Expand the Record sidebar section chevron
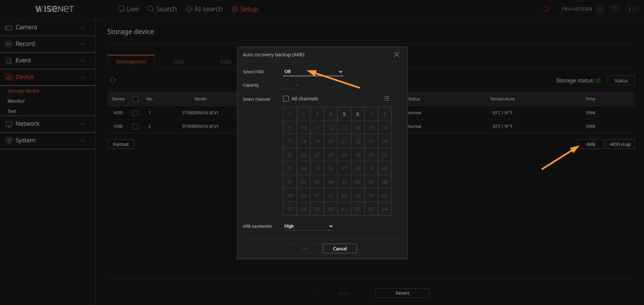The height and width of the screenshot is (305, 644). 83,44
